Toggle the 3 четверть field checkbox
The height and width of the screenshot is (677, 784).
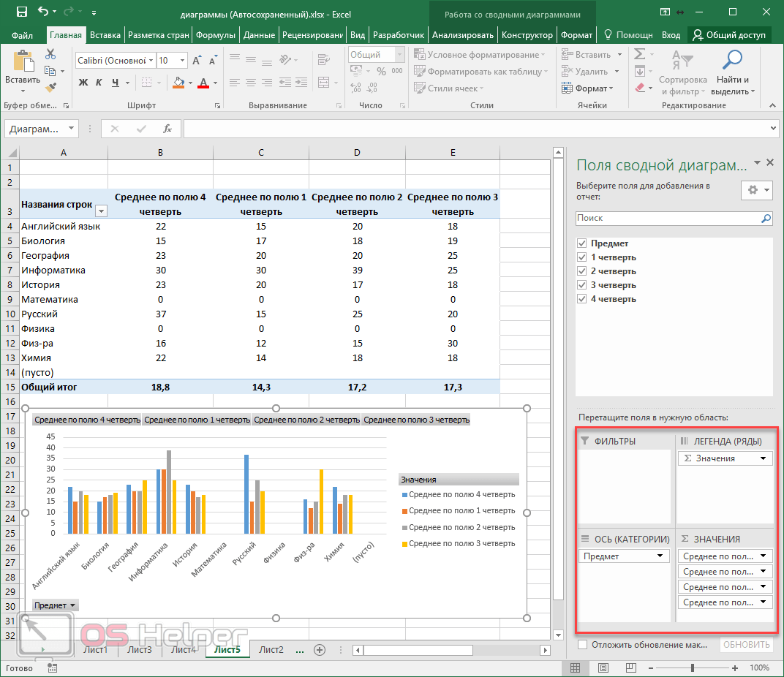(x=582, y=285)
